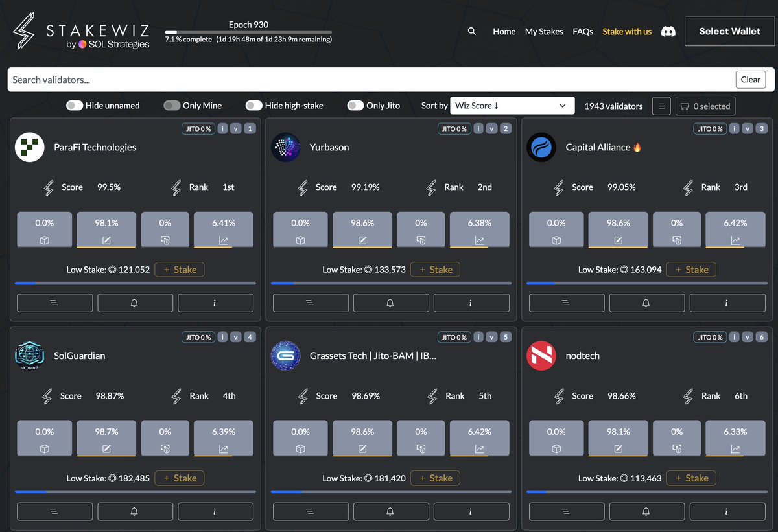Screen dimensions: 778x532
Task: Open nodtech details list button
Action: tap(567, 512)
